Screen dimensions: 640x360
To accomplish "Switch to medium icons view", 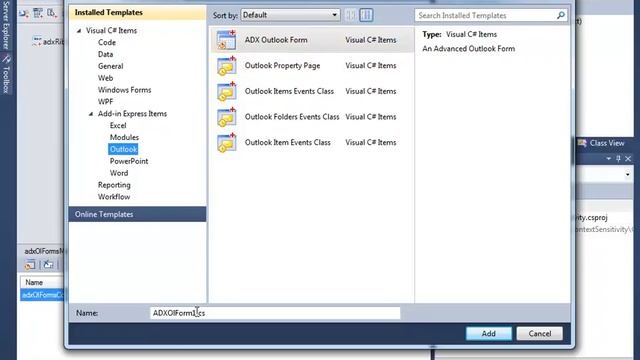I will tap(366, 15).
